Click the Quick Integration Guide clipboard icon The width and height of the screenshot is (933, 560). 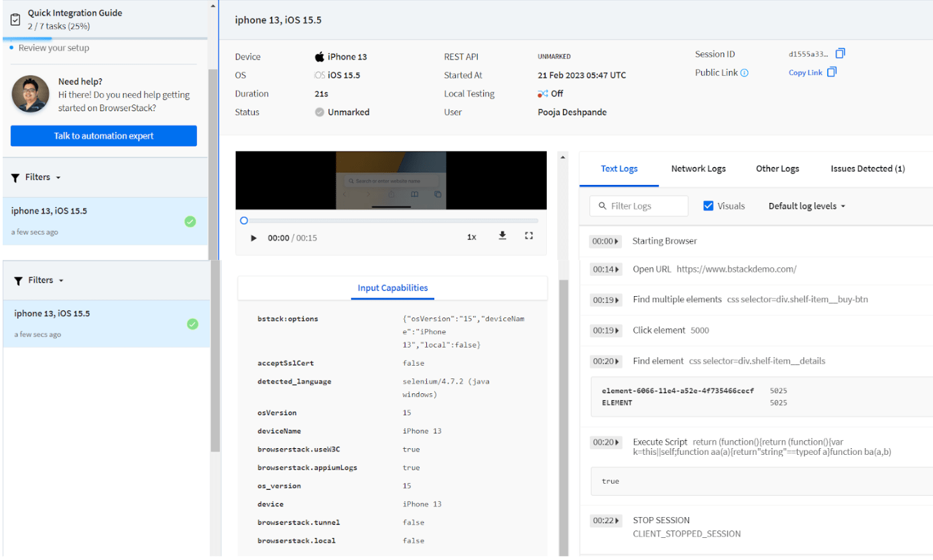click(15, 18)
